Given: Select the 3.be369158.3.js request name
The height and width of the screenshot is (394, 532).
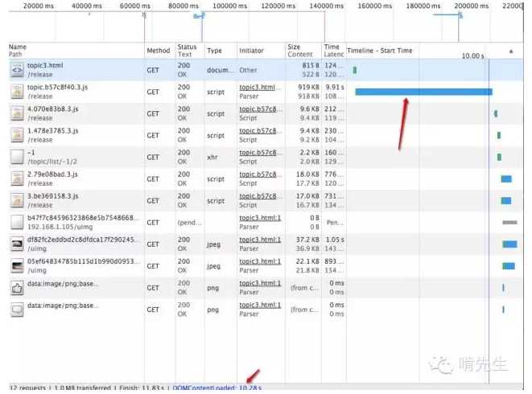Looking at the screenshot, I should tap(53, 195).
